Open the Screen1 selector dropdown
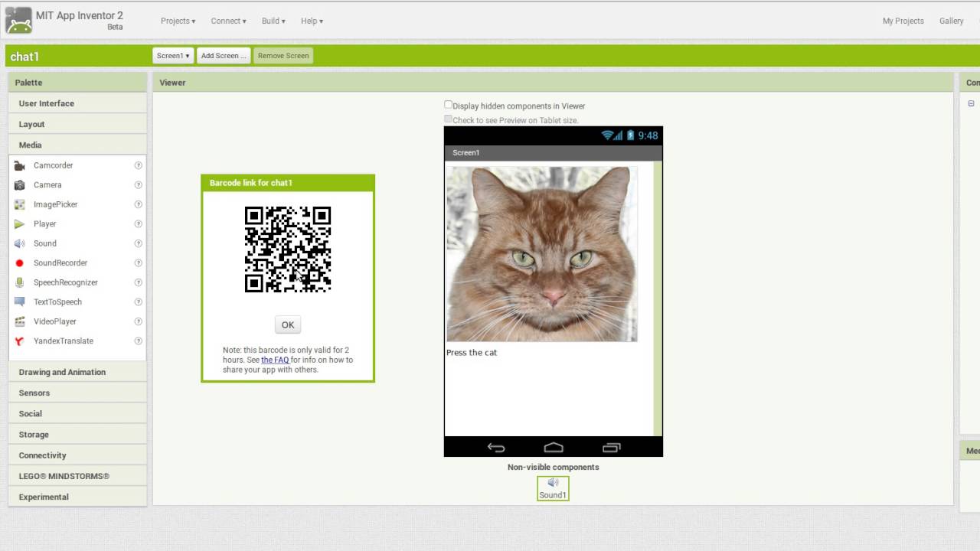Viewport: 980px width, 551px height. click(x=173, y=56)
